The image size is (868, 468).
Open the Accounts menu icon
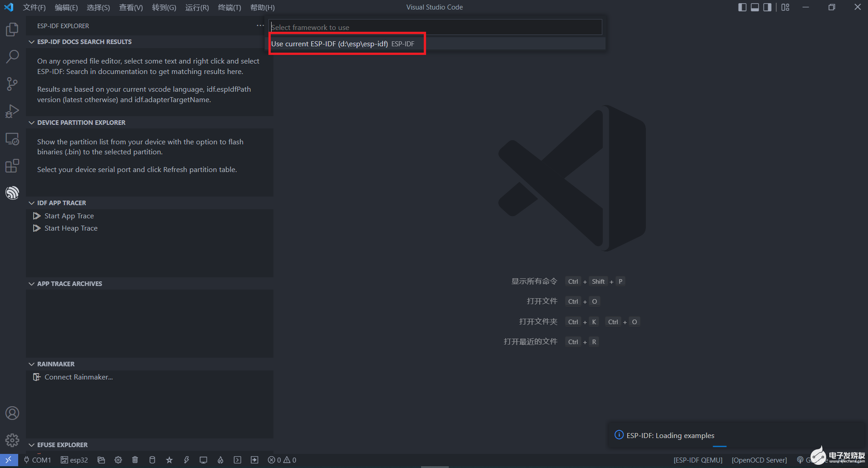point(12,413)
